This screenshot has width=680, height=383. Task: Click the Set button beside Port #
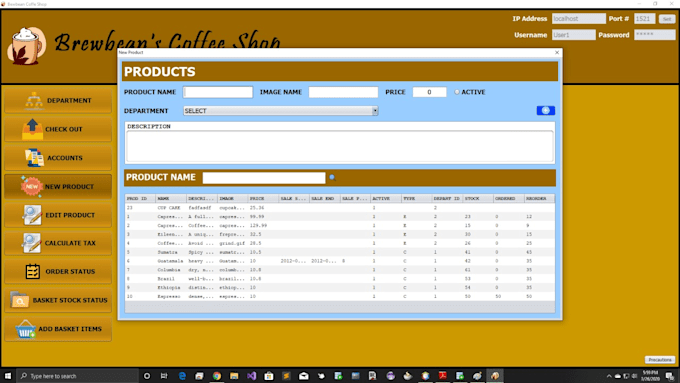667,19
